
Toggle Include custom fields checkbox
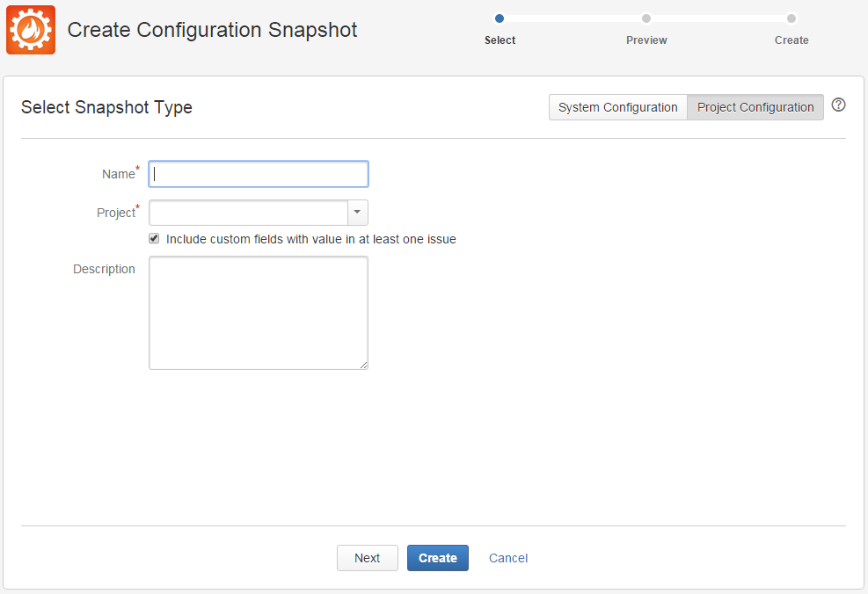coord(154,238)
